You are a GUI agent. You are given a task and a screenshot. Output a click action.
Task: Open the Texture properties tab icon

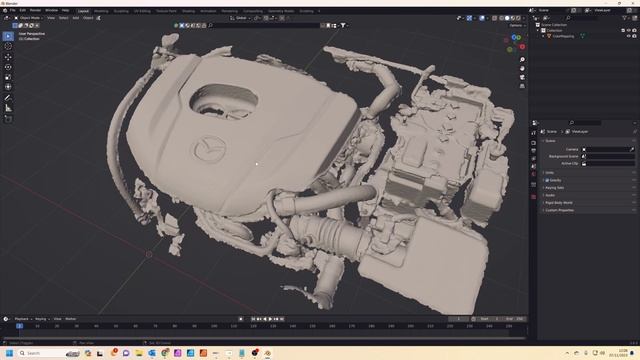(533, 197)
